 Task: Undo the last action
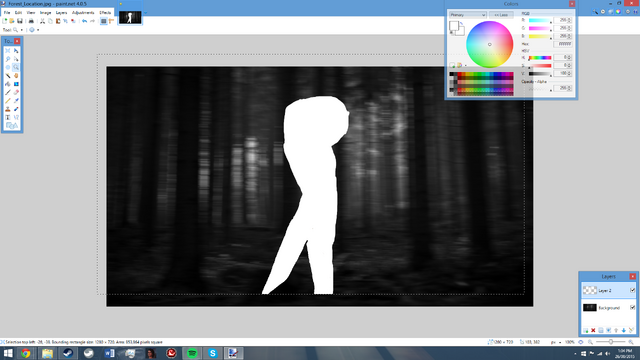tap(84, 21)
